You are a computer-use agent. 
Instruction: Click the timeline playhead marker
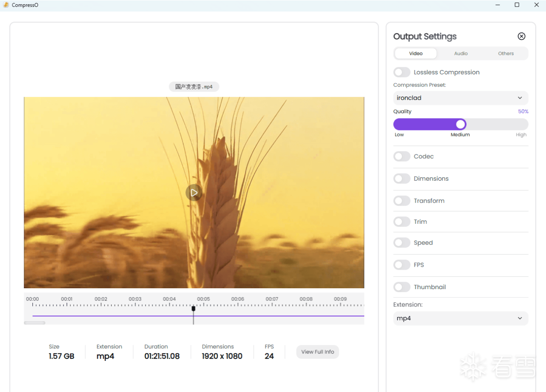(193, 309)
